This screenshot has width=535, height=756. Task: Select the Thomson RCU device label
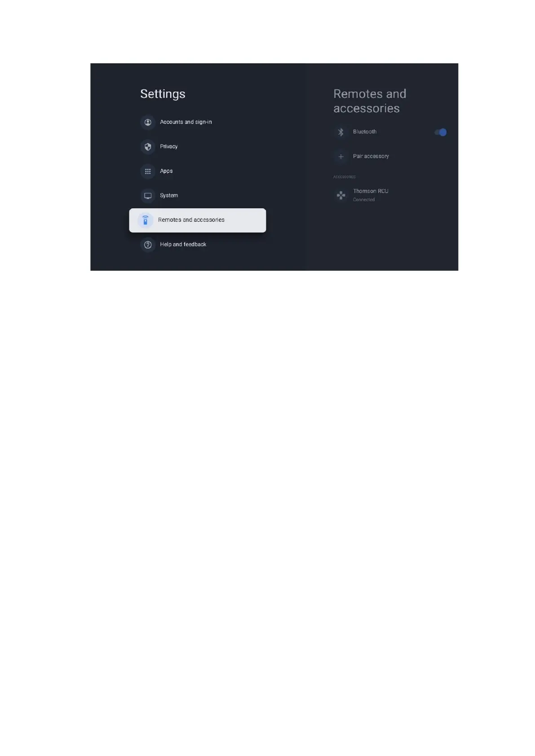(371, 191)
